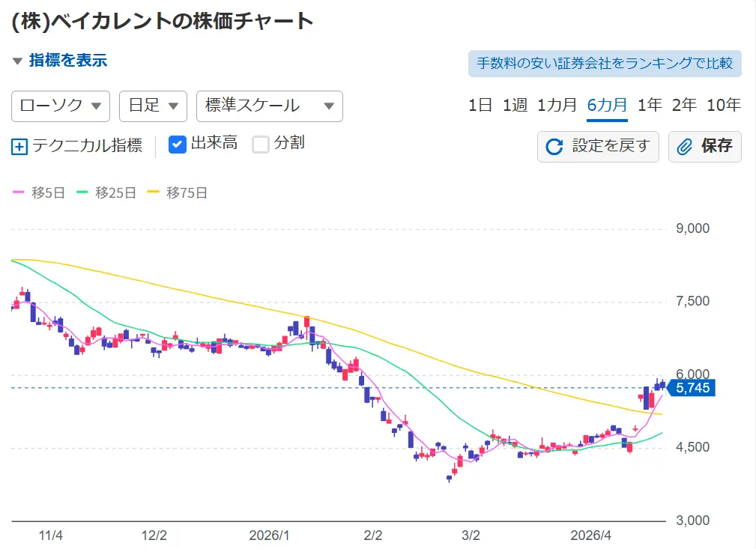This screenshot has width=756, height=549.
Task: Switch to the 1年 period tab
Action: tap(650, 105)
